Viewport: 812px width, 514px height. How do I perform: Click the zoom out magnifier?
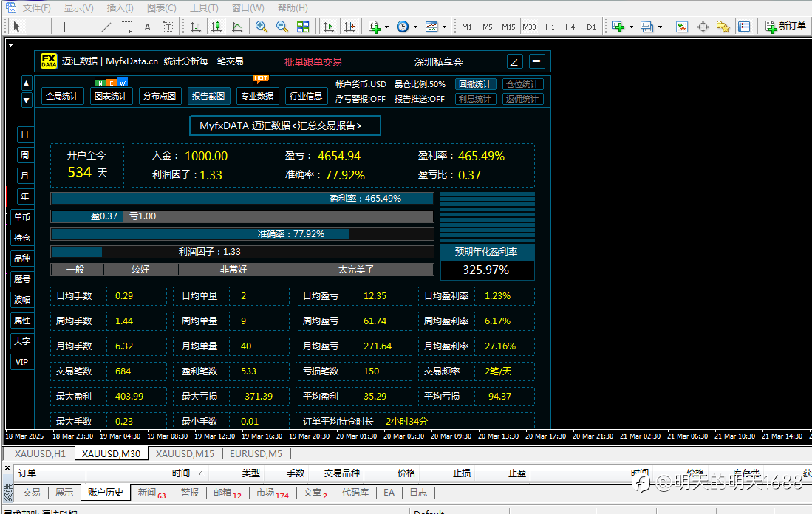[282, 27]
